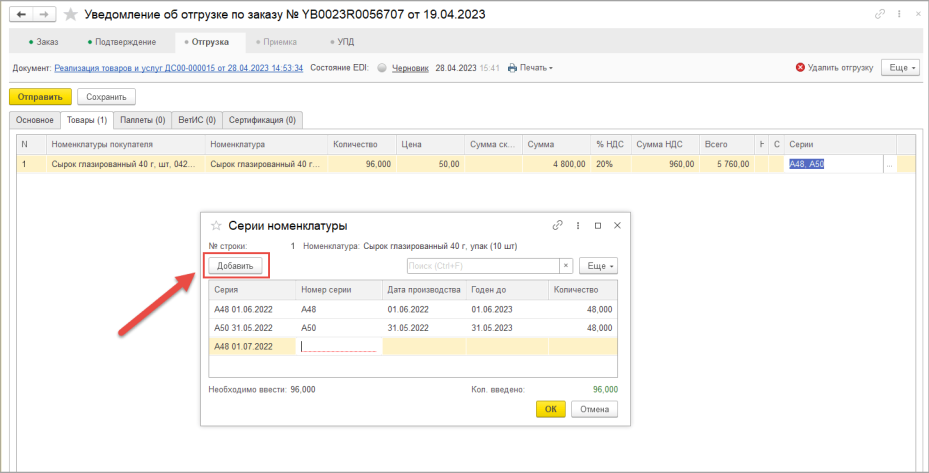The height and width of the screenshot is (473, 929).
Task: Click the Серии column header
Action: click(x=840, y=144)
